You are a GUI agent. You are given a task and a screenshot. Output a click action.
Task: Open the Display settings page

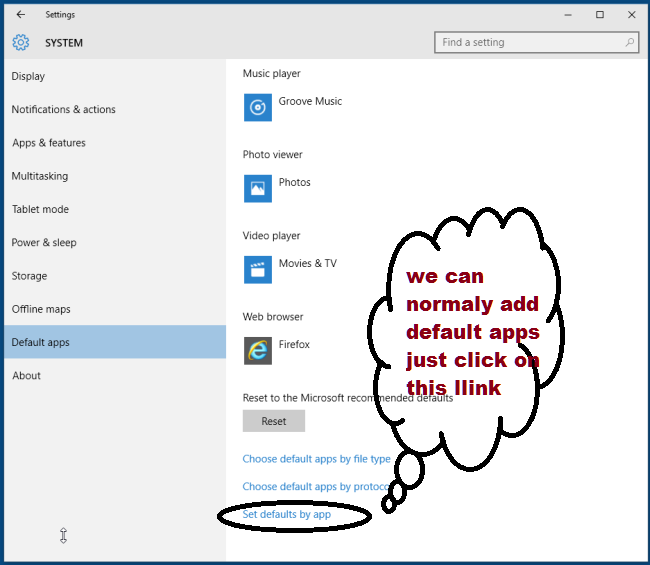point(115,76)
